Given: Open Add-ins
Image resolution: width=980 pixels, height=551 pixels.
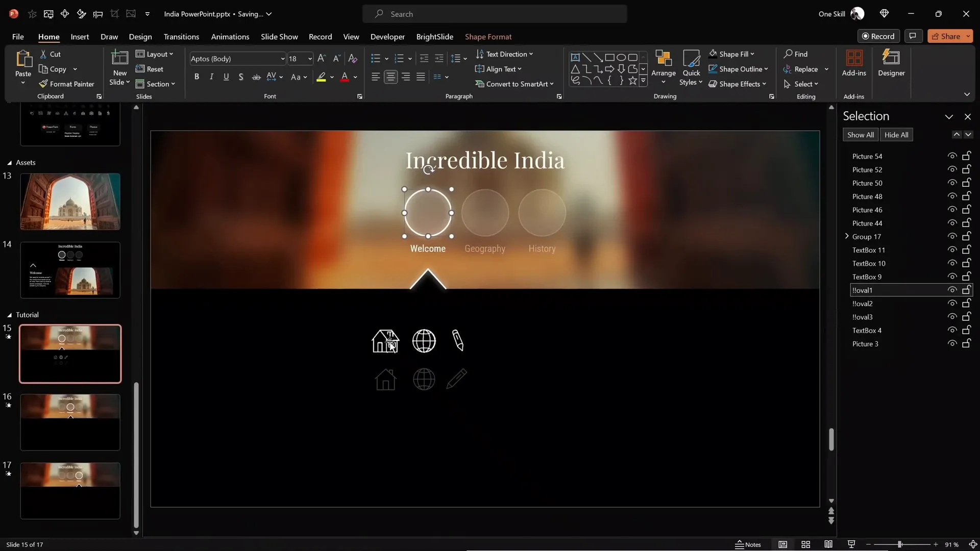Looking at the screenshot, I should pos(854,63).
